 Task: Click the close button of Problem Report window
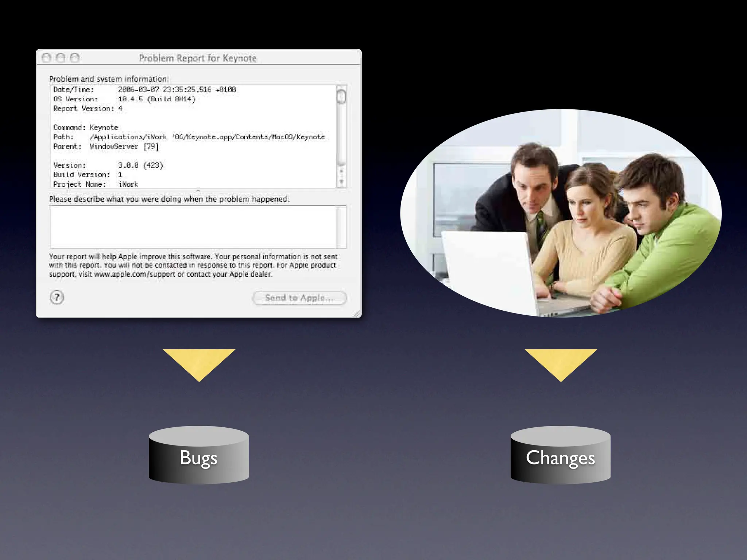coord(46,58)
